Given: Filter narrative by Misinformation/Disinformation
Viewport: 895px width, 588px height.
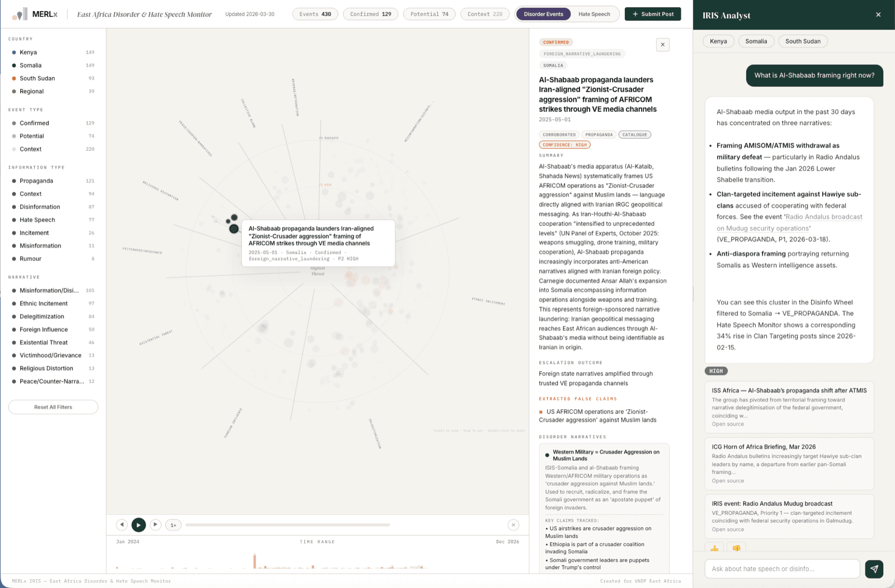Looking at the screenshot, I should pyautogui.click(x=53, y=291).
